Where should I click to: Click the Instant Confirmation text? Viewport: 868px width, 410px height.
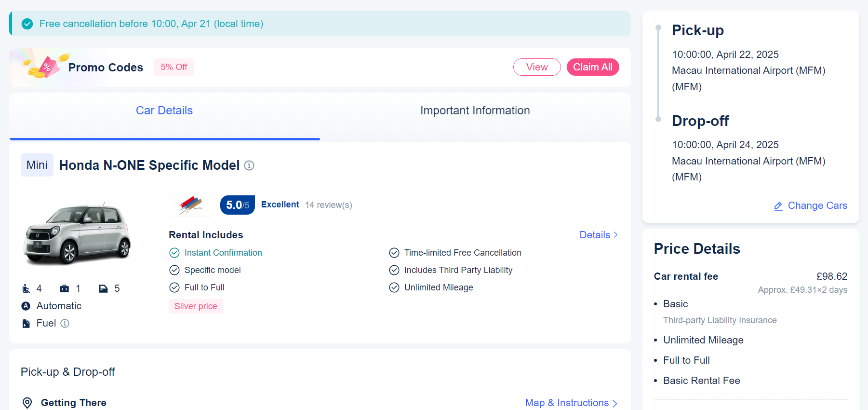tap(223, 253)
